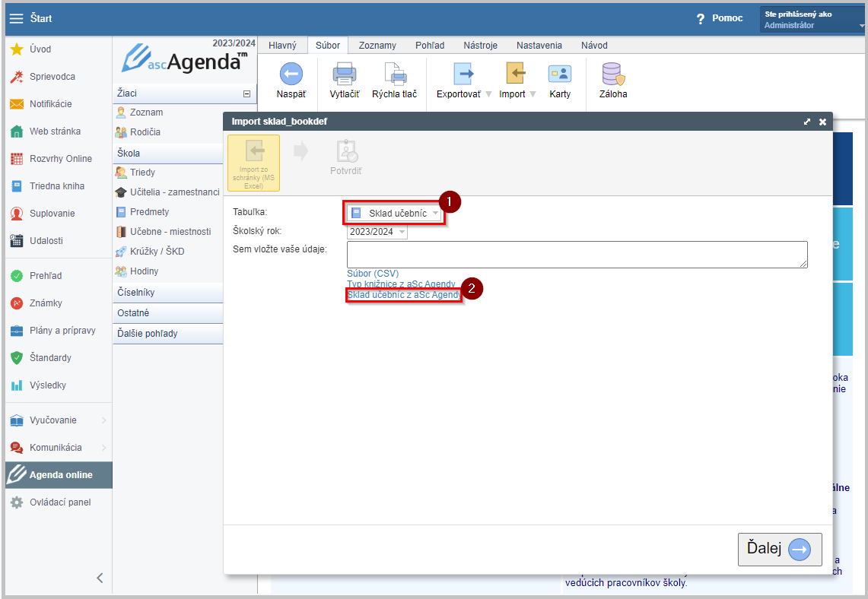Open Učitelia - zamestnanci item
This screenshot has width=868, height=599.
pyautogui.click(x=175, y=192)
